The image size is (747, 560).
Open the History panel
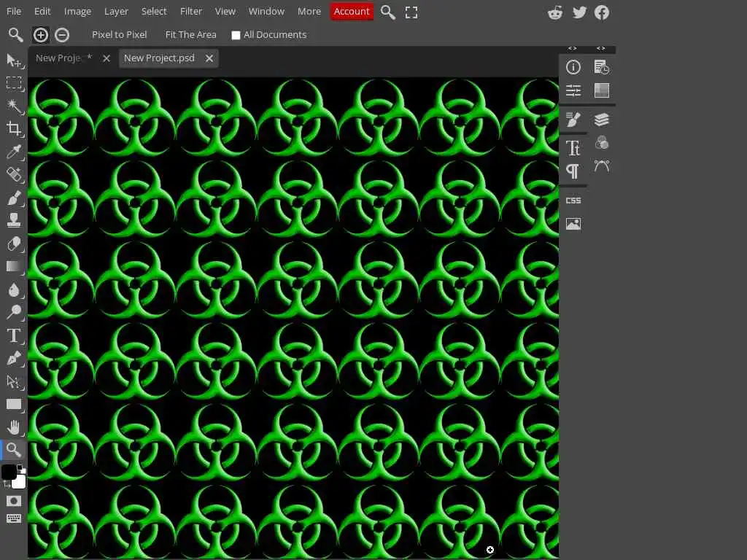[x=602, y=67]
